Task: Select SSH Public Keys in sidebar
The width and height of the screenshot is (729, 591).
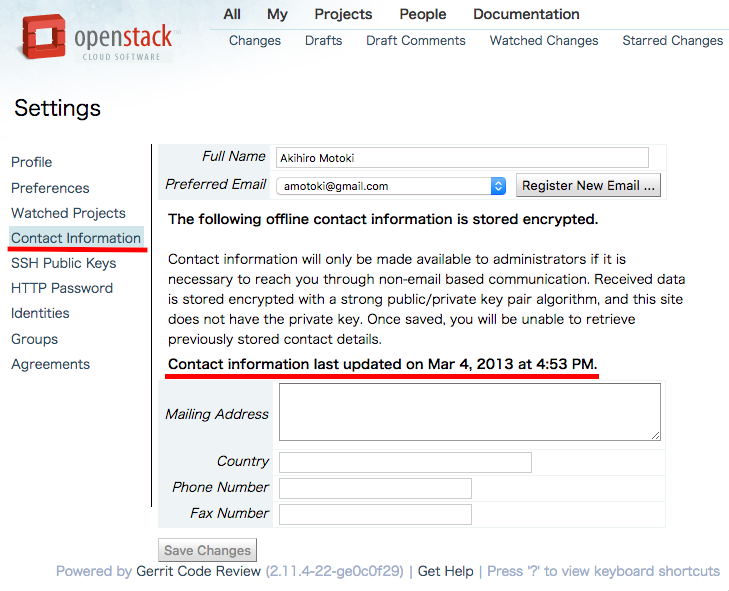Action: [x=63, y=263]
